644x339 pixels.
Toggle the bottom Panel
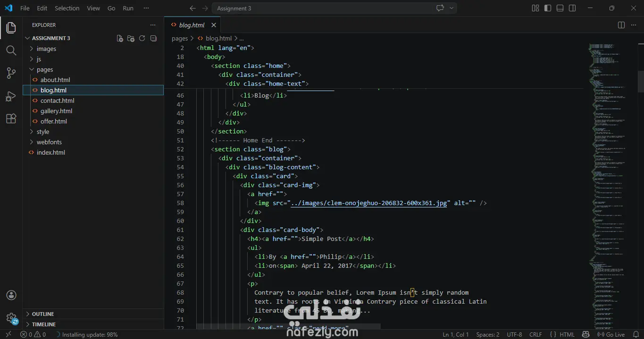(560, 8)
